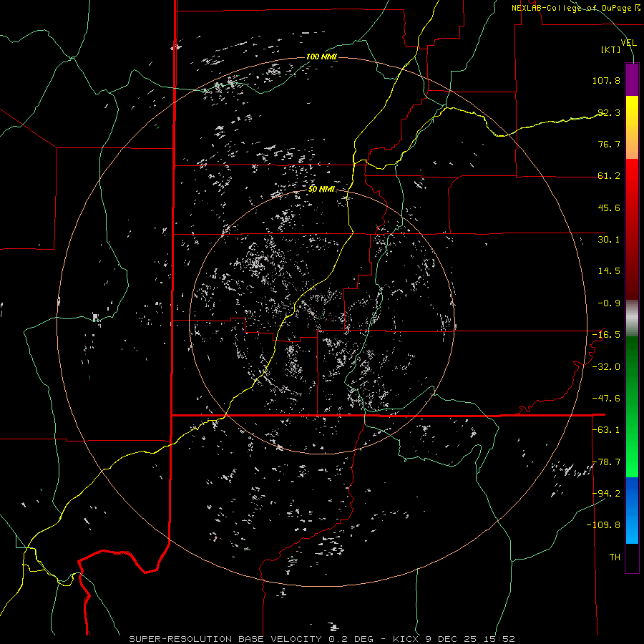Viewport: 644px width, 644px height.
Task: Click the bright green band of the color scale
Action: tap(632, 406)
